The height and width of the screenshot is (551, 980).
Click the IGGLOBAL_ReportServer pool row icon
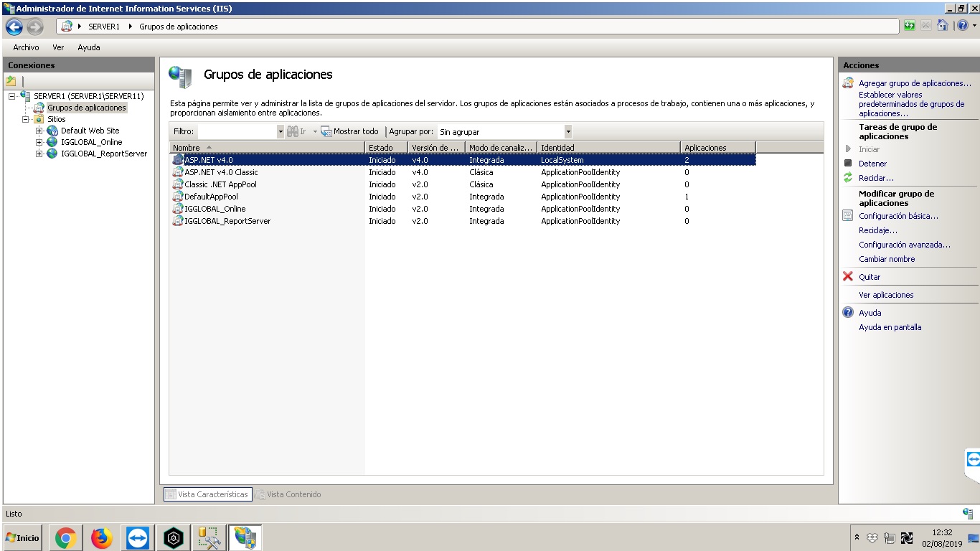tap(179, 221)
